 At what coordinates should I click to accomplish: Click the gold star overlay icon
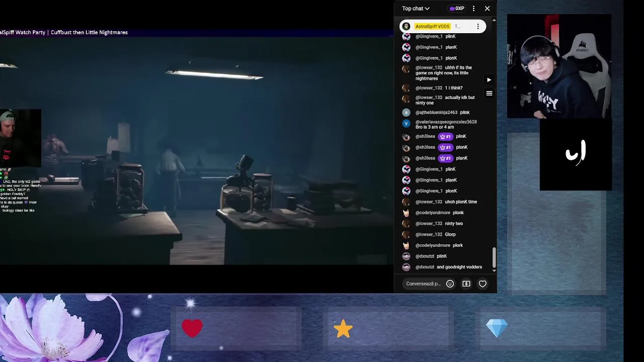[x=343, y=329]
